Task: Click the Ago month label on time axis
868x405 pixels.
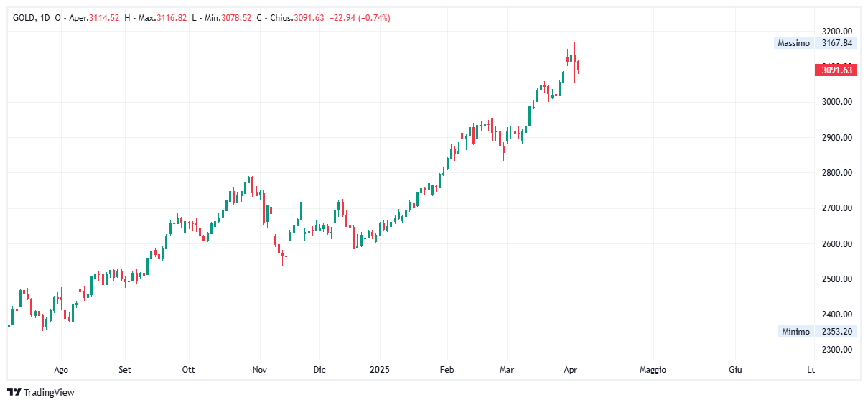Action: (61, 370)
